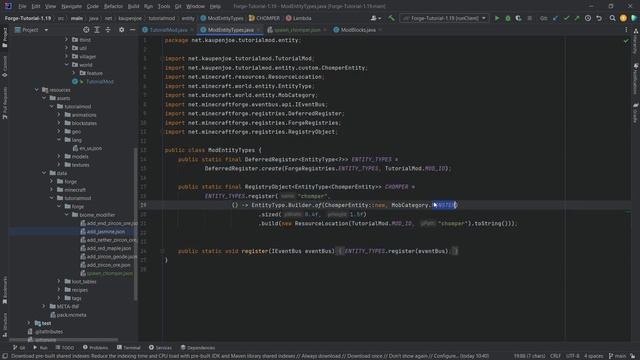Open the Refactor menu
Screen dimensions: 640x360
[x=113, y=6]
